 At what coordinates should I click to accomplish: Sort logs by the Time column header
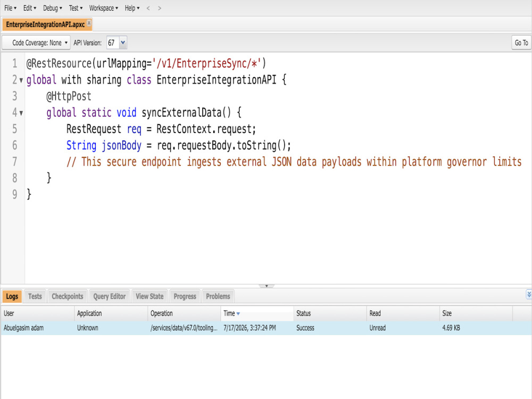point(257,313)
